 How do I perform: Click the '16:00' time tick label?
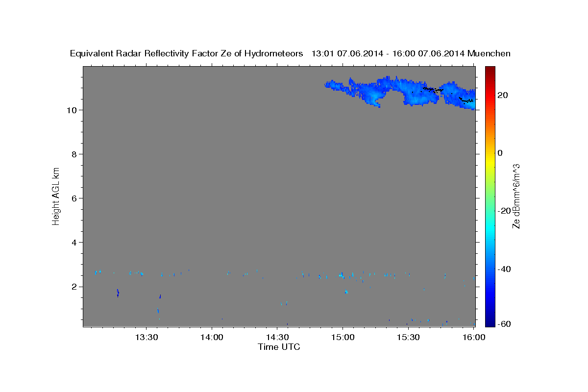[x=473, y=337]
